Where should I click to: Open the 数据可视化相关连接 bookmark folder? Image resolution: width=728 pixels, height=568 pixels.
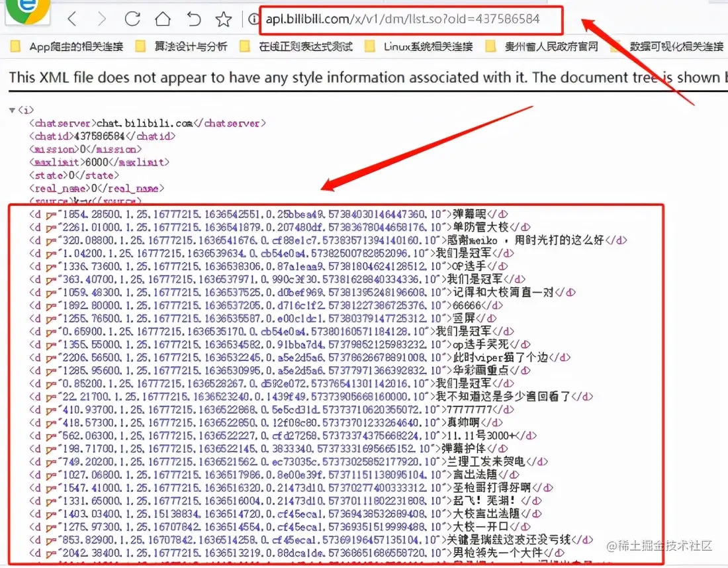pyautogui.click(x=667, y=46)
